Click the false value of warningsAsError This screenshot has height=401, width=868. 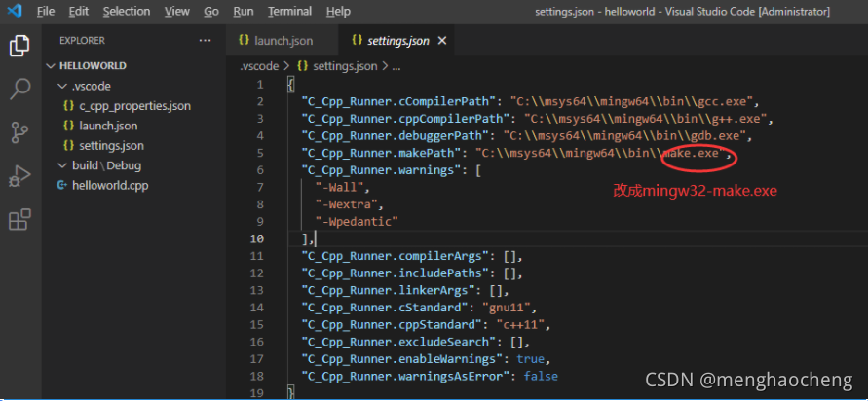point(541,376)
